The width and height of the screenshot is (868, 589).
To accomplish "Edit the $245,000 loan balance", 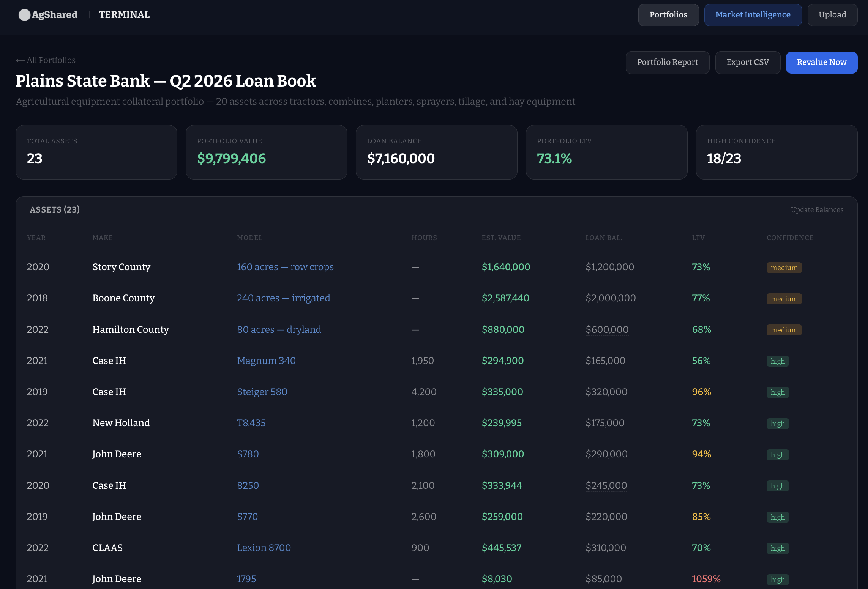I will click(x=606, y=485).
